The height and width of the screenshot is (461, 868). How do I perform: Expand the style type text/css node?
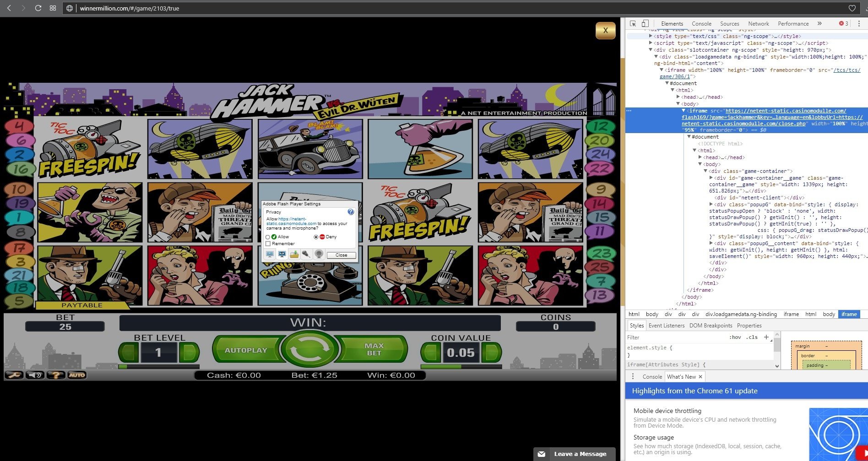pos(651,36)
